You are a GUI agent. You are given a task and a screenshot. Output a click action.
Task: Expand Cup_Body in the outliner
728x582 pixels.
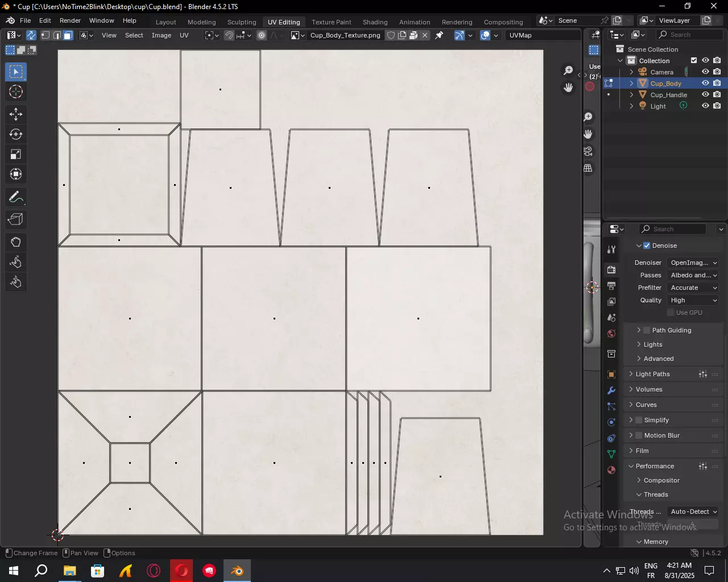coord(631,84)
